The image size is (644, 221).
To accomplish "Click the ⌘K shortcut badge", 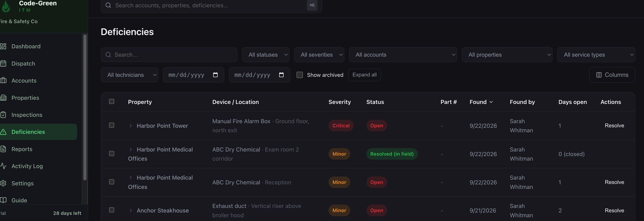I will pyautogui.click(x=312, y=5).
